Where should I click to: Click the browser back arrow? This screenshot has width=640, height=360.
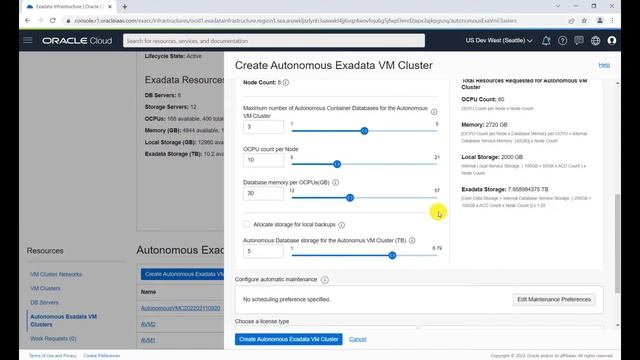pyautogui.click(x=27, y=20)
